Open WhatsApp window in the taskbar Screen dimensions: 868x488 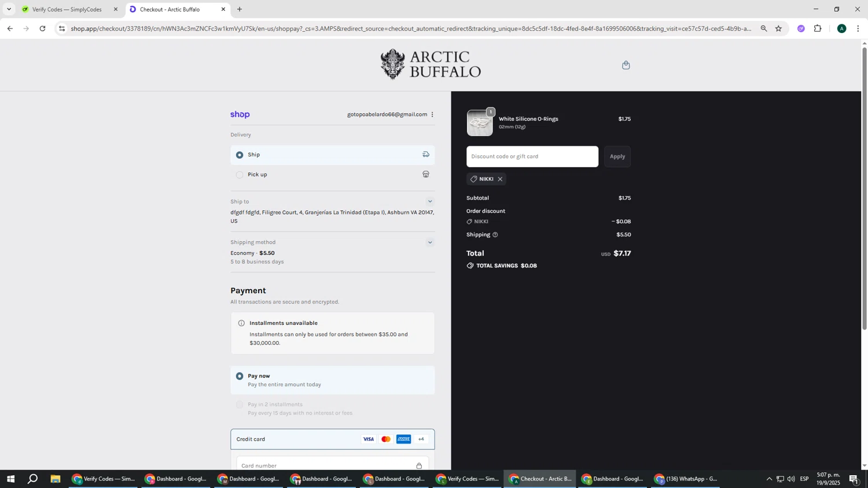(x=686, y=479)
